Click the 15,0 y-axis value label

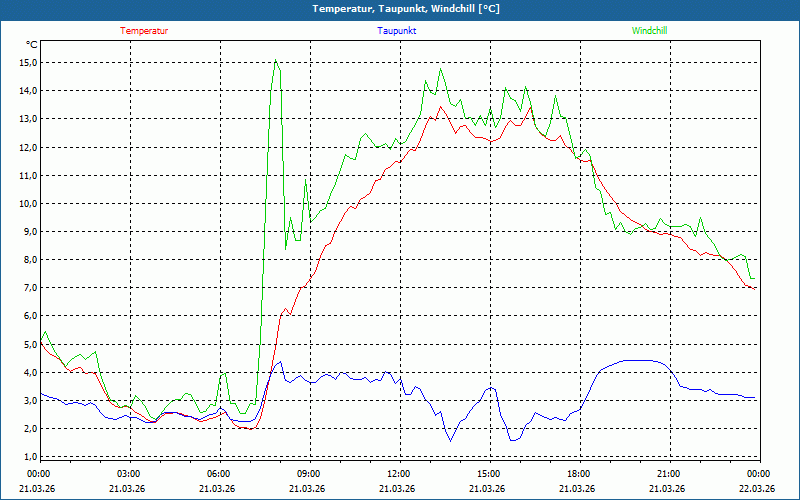28,62
